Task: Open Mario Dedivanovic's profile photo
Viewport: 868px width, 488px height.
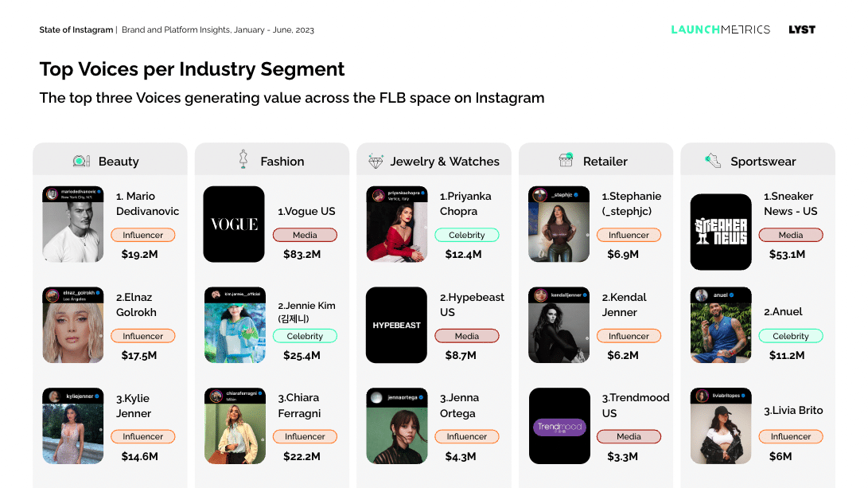Action: pyautogui.click(x=73, y=224)
